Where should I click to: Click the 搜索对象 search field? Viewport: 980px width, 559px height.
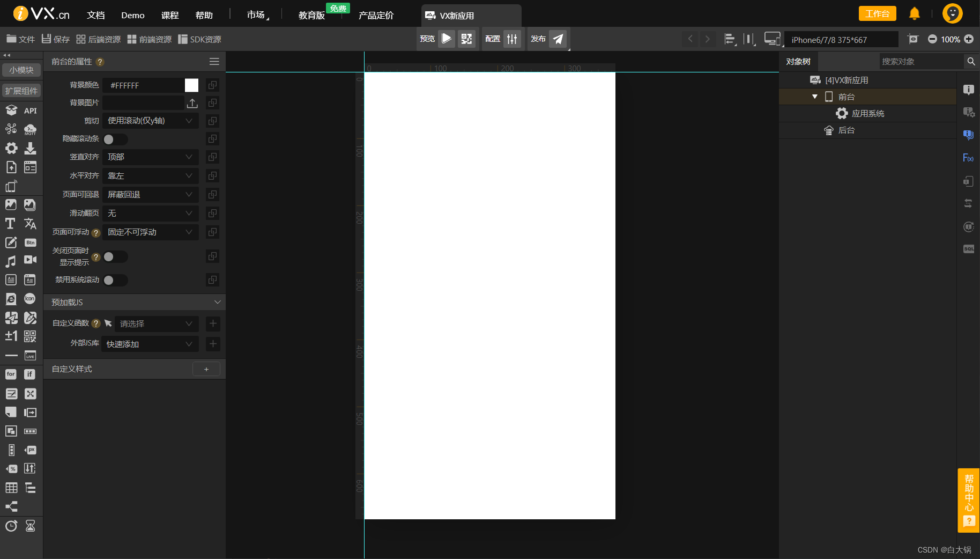(922, 62)
